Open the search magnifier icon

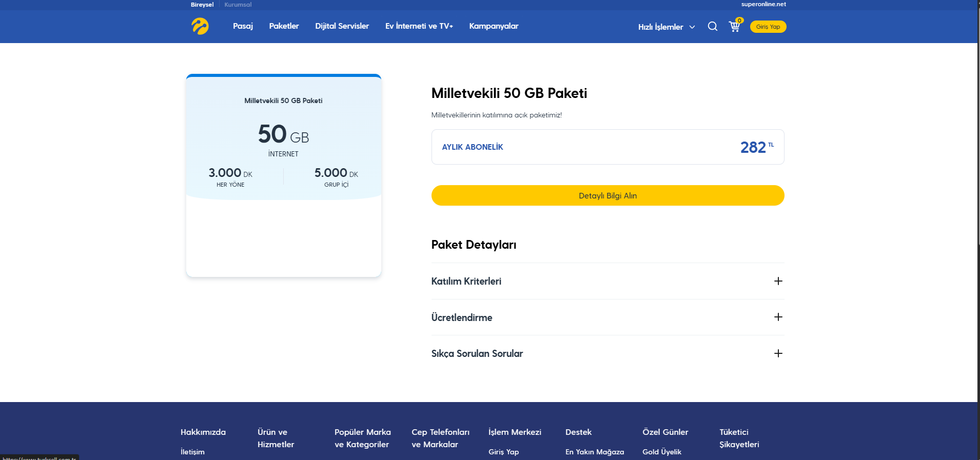click(713, 26)
